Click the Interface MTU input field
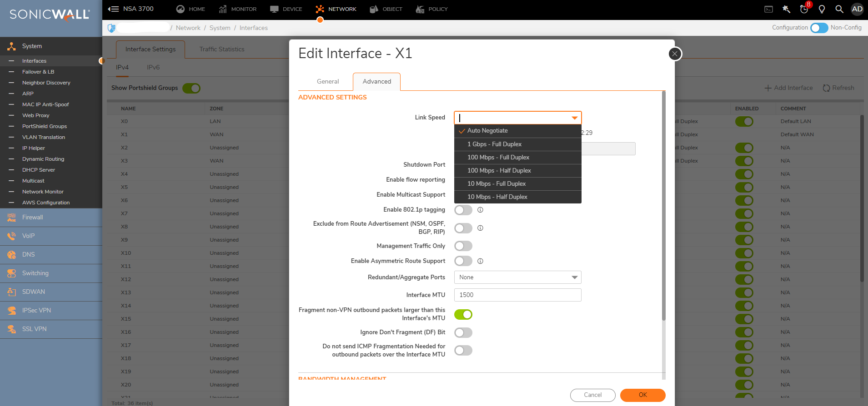The height and width of the screenshot is (406, 868). (517, 295)
